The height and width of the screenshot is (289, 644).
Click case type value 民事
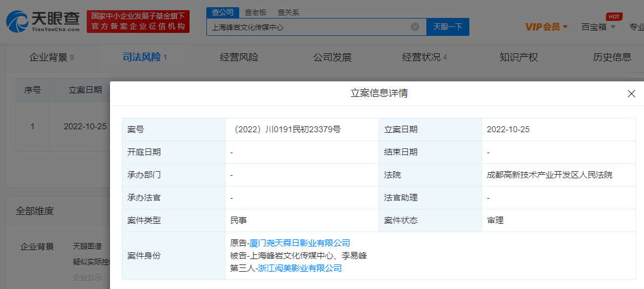pyautogui.click(x=239, y=220)
